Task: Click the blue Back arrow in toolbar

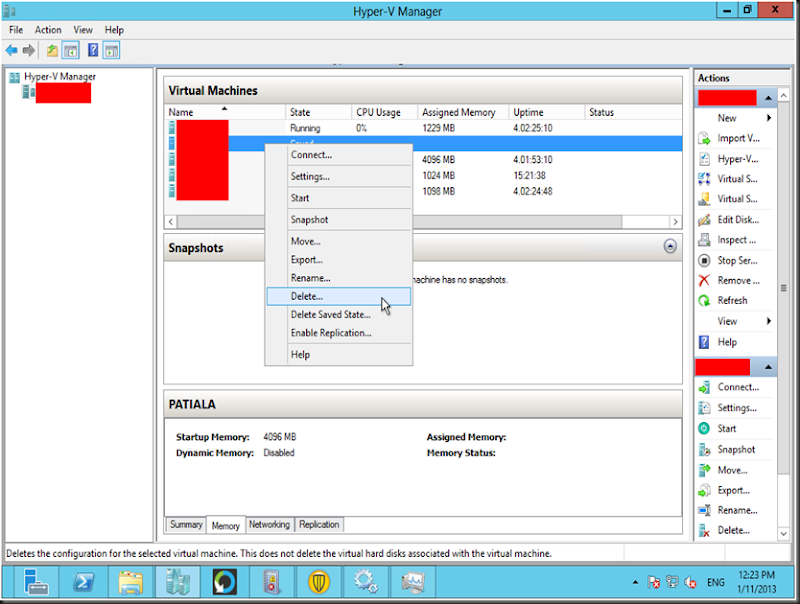Action: click(11, 50)
